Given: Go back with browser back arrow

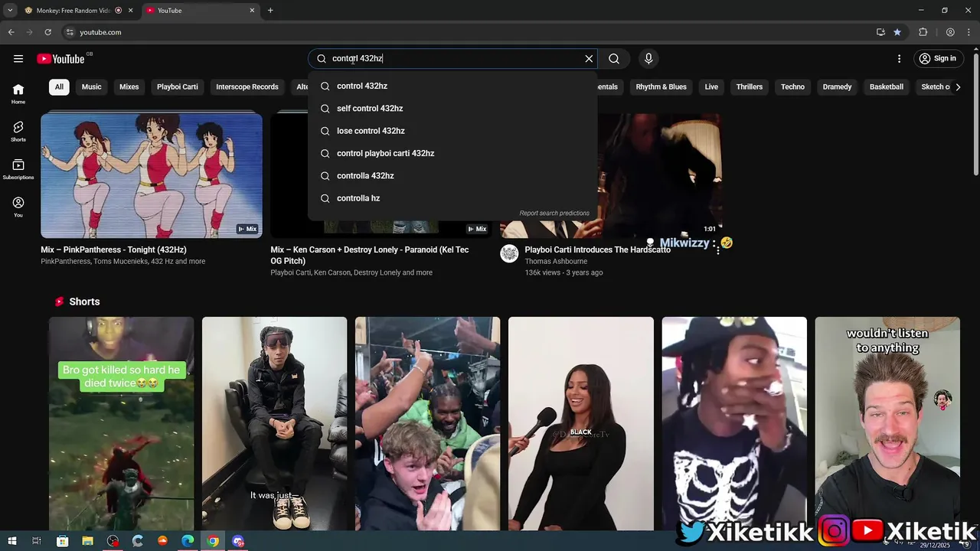Looking at the screenshot, I should 11,32.
